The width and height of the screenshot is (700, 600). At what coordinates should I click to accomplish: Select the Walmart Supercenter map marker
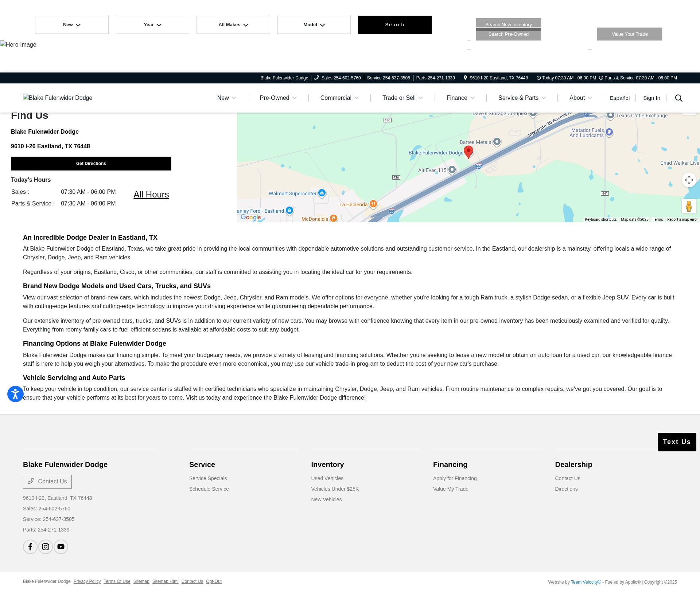coord(322,193)
